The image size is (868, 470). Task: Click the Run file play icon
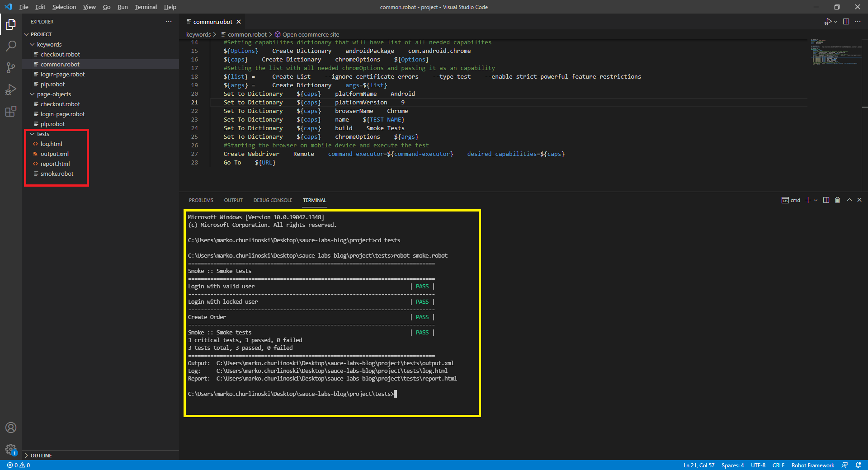point(828,22)
